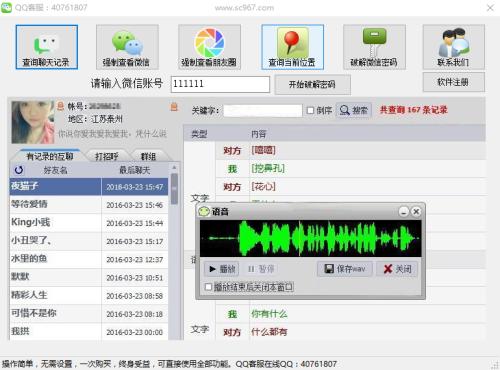Click the 内容 column header
The width and height of the screenshot is (500, 370).
(259, 134)
